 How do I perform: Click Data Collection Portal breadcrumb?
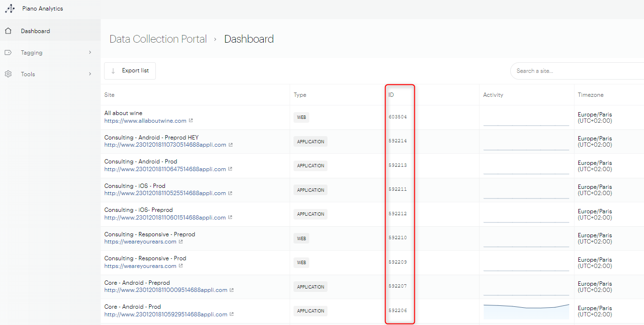point(158,39)
